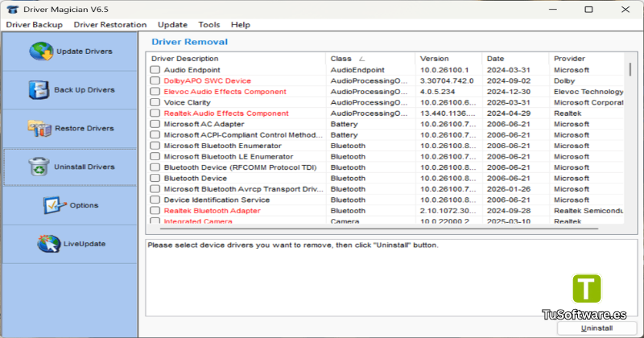
Task: Click the Realtek Semiconductor provider cell
Action: [x=588, y=211]
